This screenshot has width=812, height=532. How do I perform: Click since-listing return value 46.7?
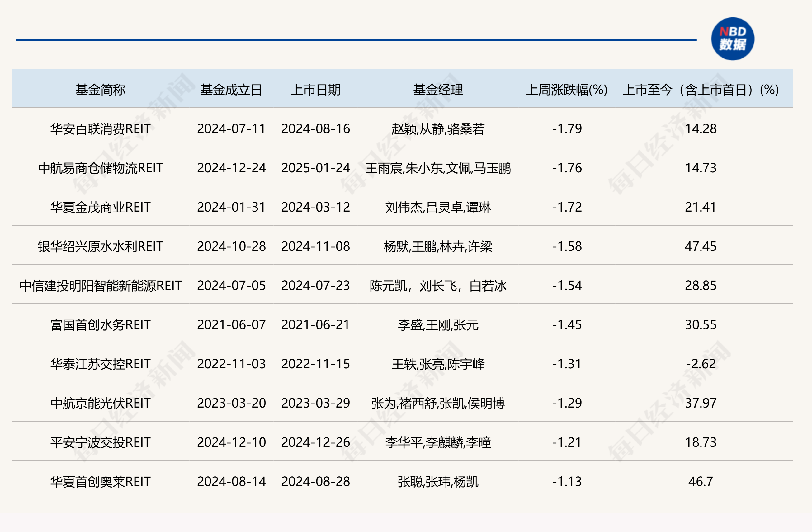(701, 482)
